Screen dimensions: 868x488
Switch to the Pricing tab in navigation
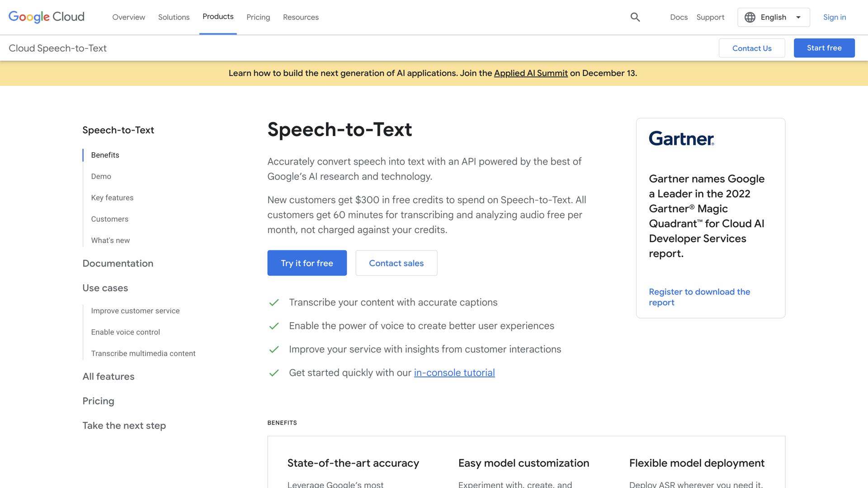258,17
